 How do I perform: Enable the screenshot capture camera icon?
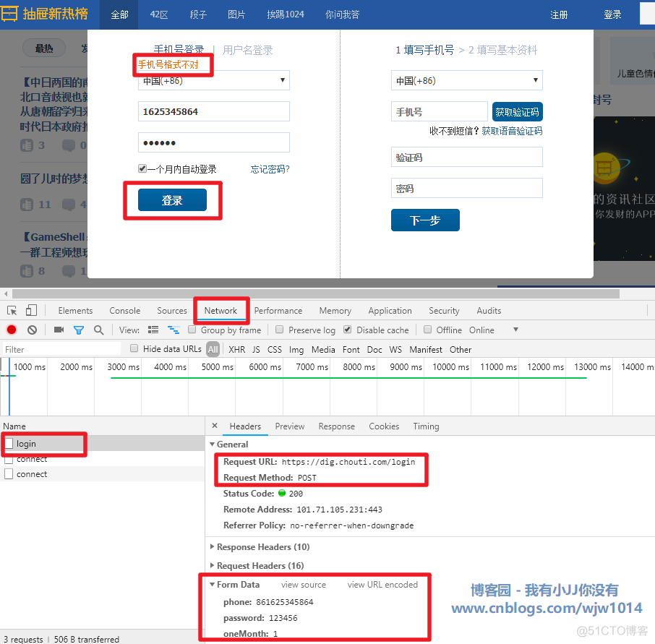(59, 329)
